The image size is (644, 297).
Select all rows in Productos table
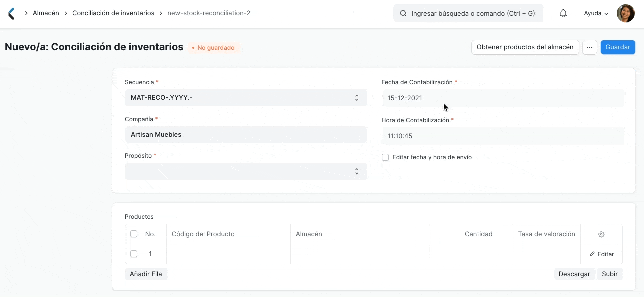point(134,234)
